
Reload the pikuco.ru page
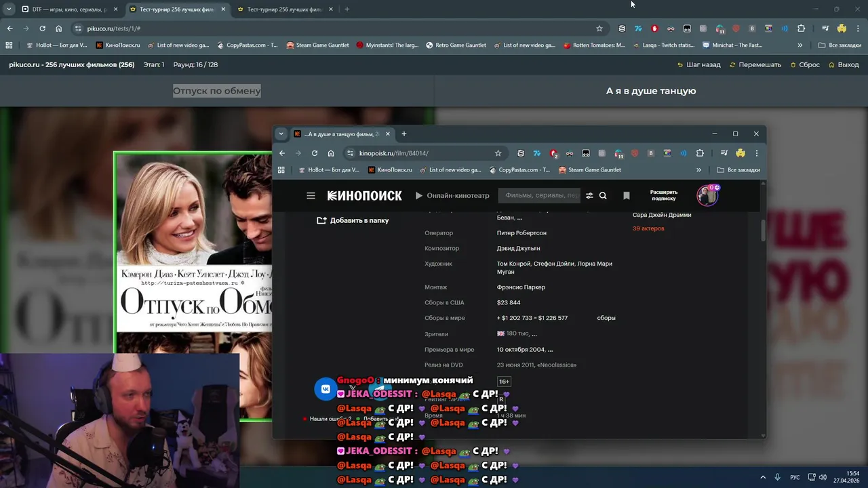42,28
